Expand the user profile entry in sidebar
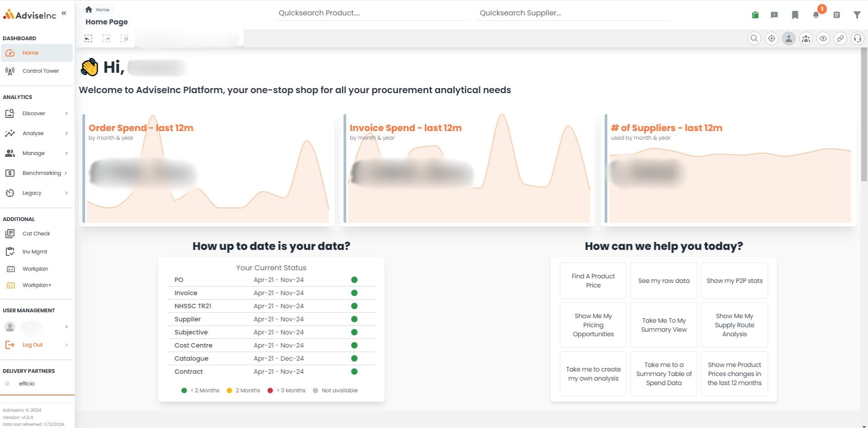Viewport: 868px width, 428px height. click(37, 327)
